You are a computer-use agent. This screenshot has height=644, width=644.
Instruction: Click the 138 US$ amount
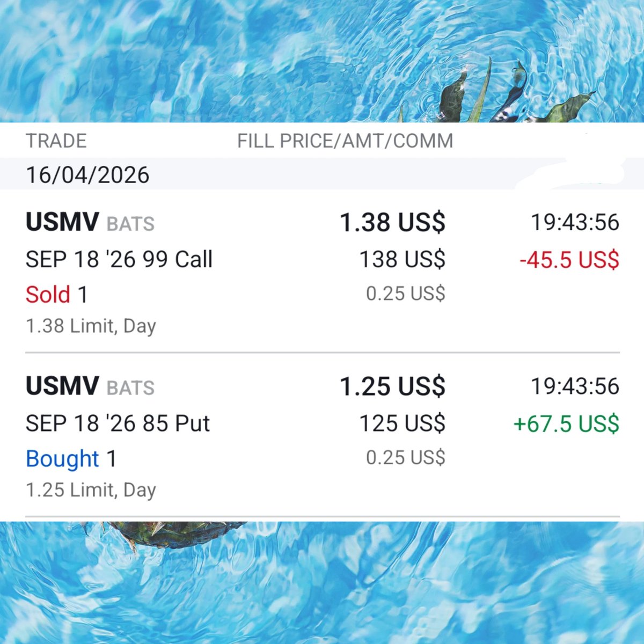(402, 259)
